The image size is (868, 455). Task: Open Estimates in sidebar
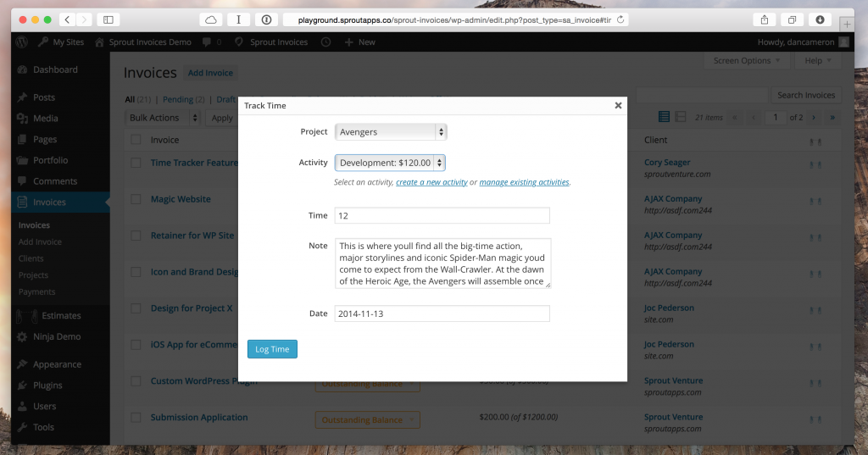[x=61, y=315]
